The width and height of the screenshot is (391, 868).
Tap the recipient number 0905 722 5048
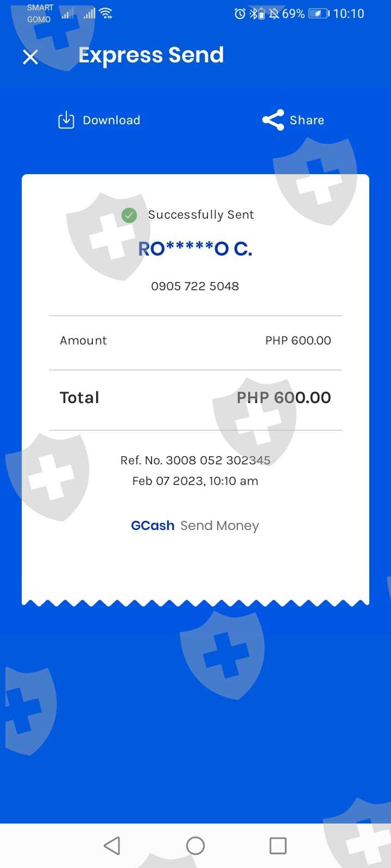(195, 286)
